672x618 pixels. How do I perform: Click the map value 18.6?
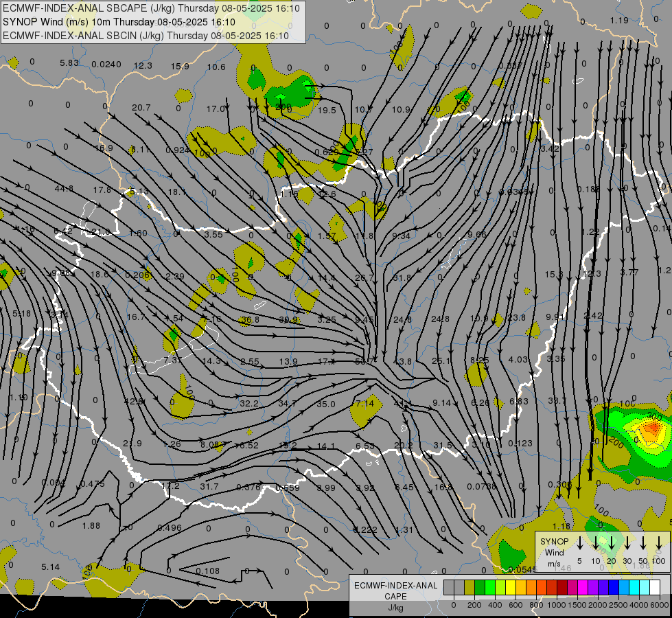(x=100, y=274)
